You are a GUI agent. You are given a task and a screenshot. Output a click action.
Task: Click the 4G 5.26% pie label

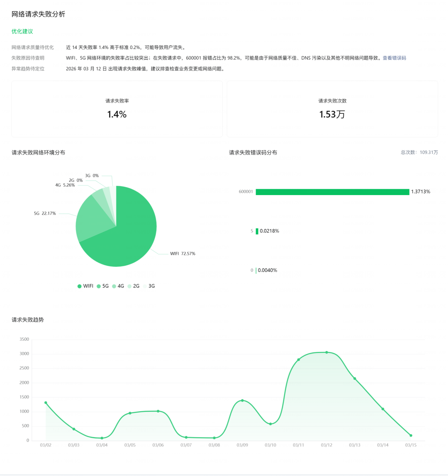pos(65,185)
